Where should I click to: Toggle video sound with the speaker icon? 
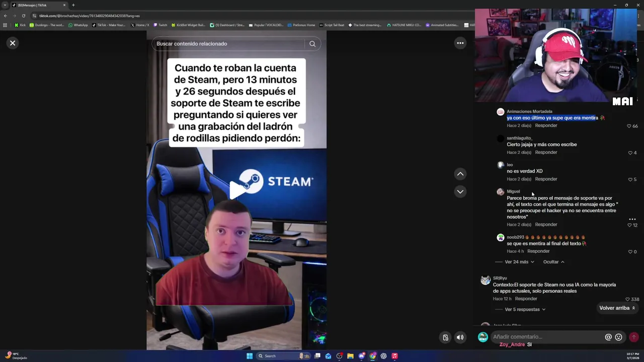coord(460,338)
